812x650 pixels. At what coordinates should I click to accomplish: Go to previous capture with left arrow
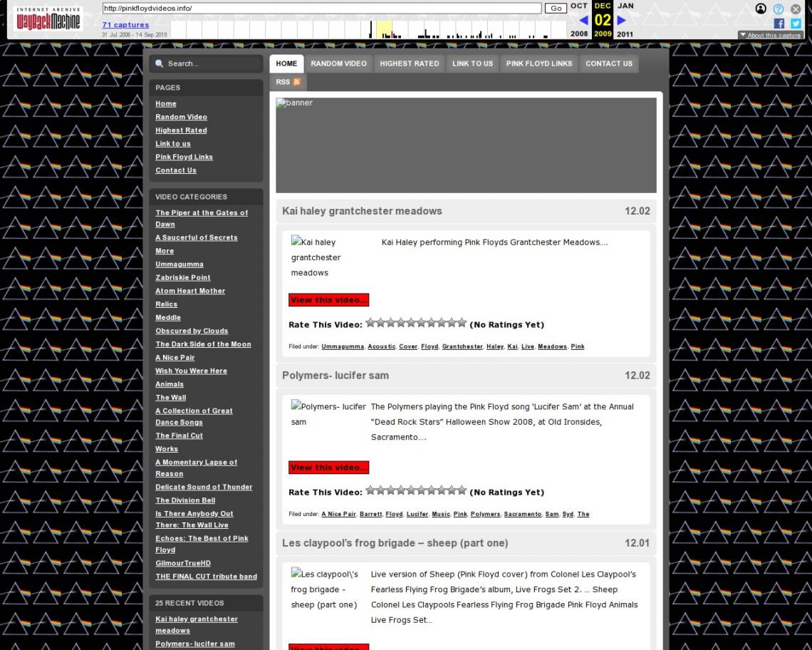point(583,20)
